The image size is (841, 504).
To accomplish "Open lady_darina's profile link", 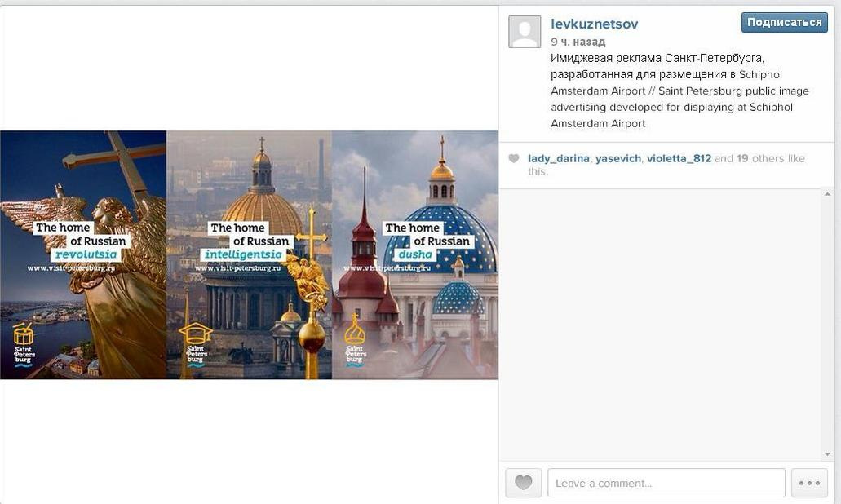I will coord(558,158).
